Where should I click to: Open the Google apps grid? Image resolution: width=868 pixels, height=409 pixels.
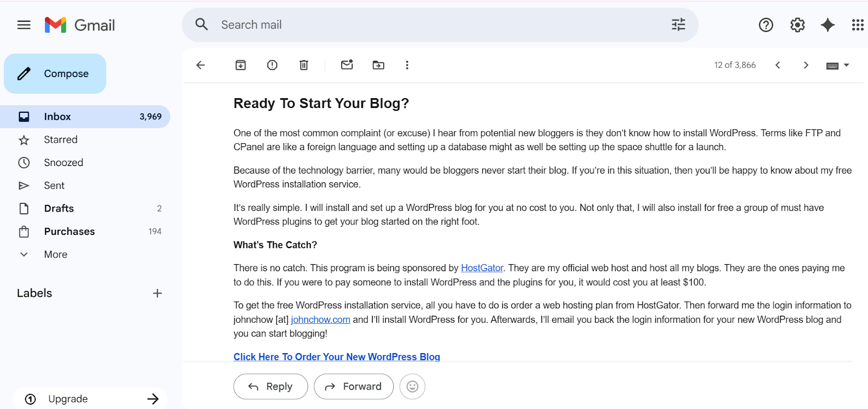[x=857, y=24]
